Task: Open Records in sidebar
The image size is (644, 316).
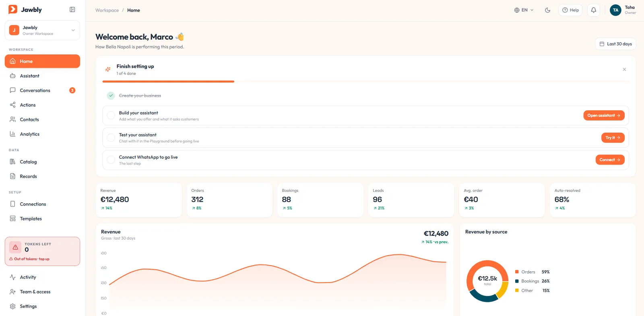Action: pos(42,176)
